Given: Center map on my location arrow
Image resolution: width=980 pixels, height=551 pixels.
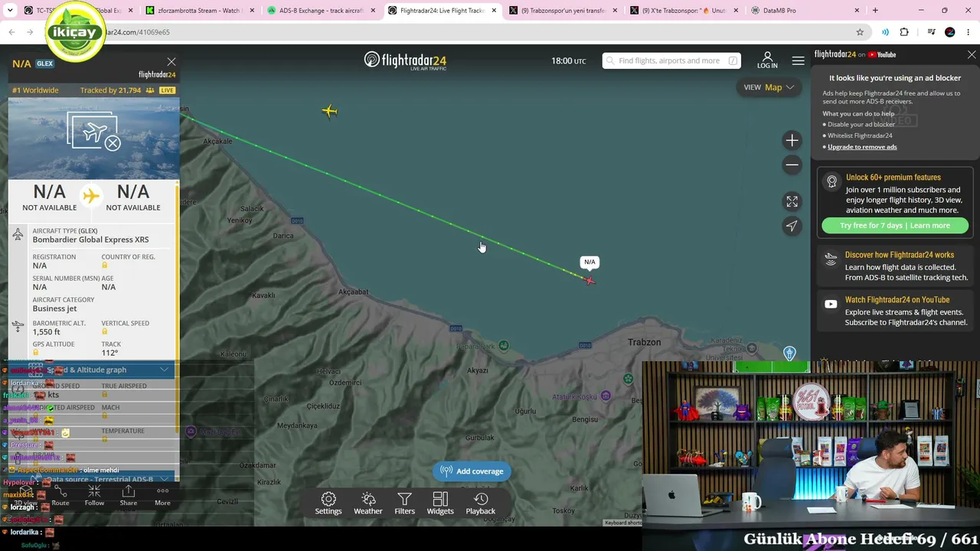Looking at the screenshot, I should 792,226.
